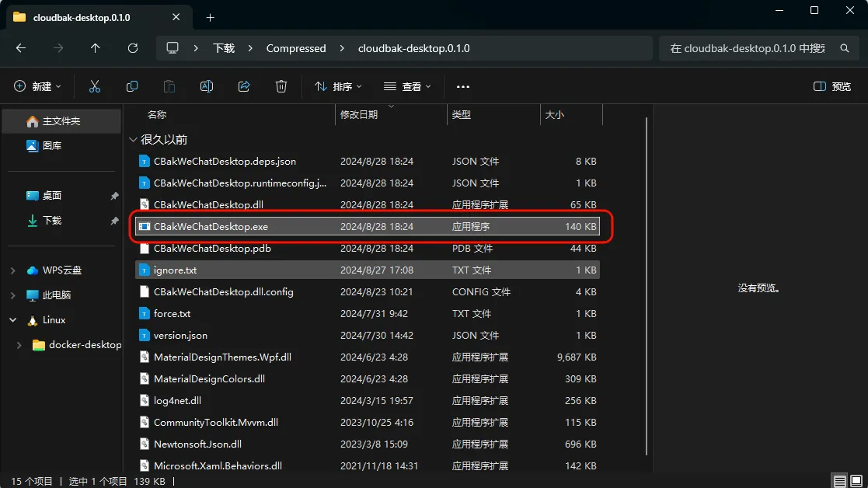Expand the WPS云盘 tree node
The width and height of the screenshot is (868, 488).
coord(13,270)
